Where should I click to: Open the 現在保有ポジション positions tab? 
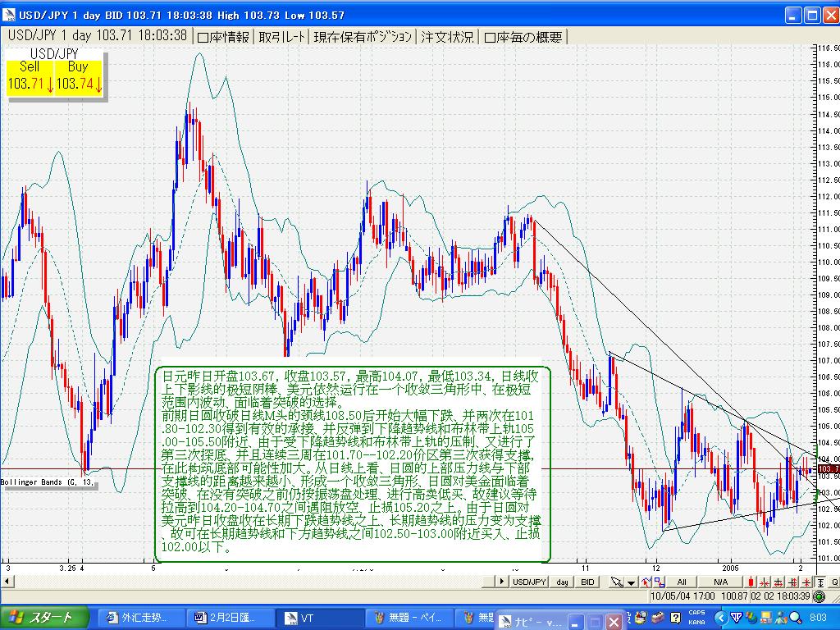[363, 36]
